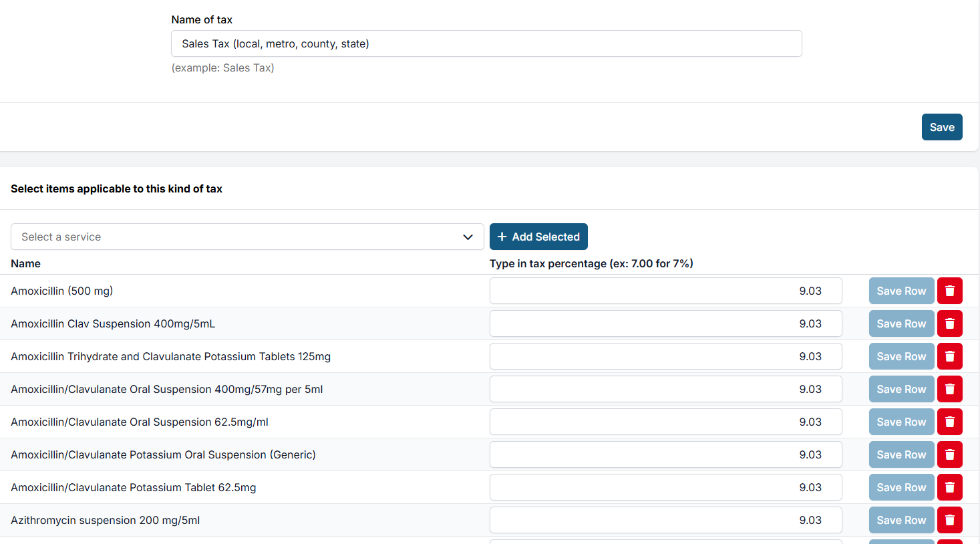Edit tax percentage for Potassium Oral Suspension (Generic)

pyautogui.click(x=665, y=454)
